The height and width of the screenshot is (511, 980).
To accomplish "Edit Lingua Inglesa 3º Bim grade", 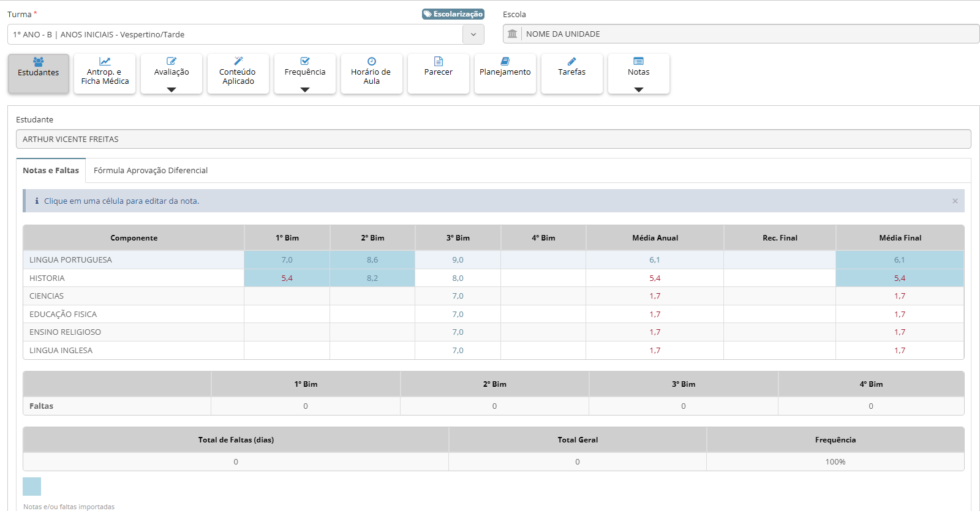I will coord(458,350).
